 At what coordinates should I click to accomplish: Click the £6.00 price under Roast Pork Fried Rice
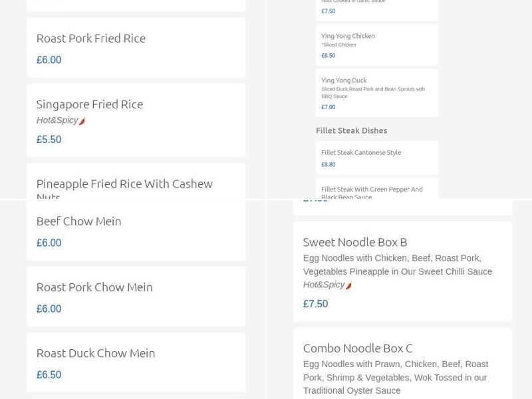[49, 60]
